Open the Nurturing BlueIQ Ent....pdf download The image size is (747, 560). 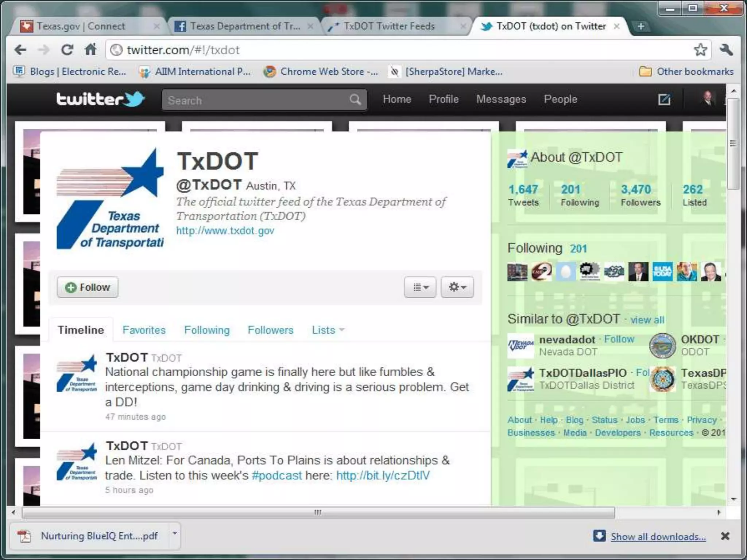click(89, 536)
